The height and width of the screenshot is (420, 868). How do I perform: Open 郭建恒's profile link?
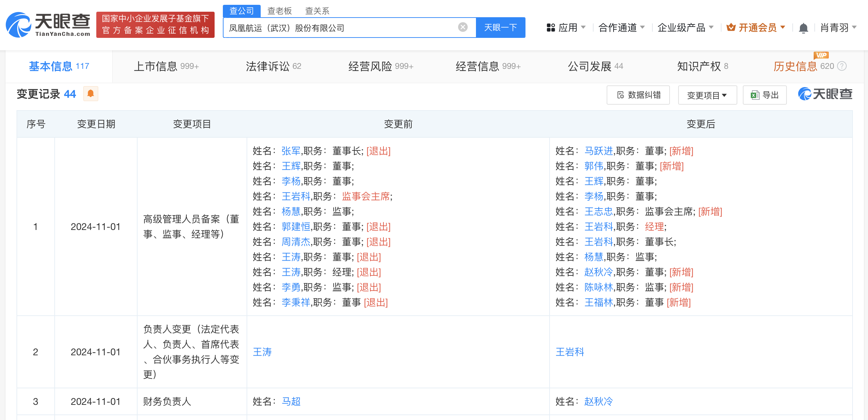click(x=296, y=227)
